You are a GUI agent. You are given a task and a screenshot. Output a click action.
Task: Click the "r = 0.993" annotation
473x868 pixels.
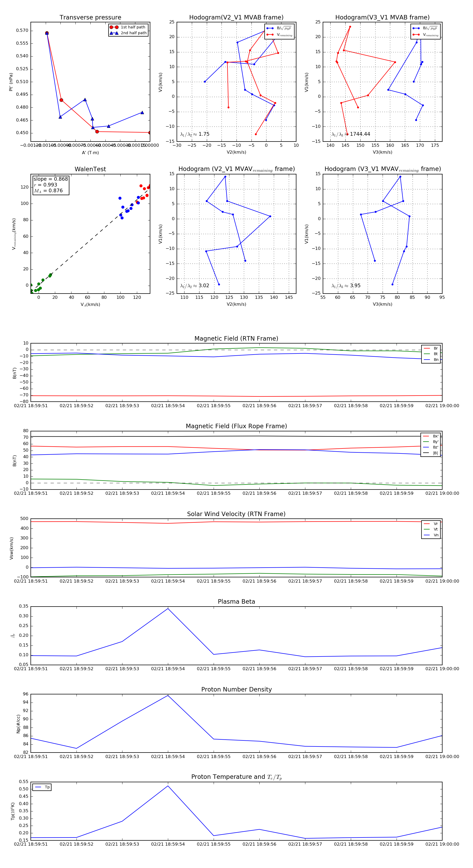pyautogui.click(x=45, y=185)
